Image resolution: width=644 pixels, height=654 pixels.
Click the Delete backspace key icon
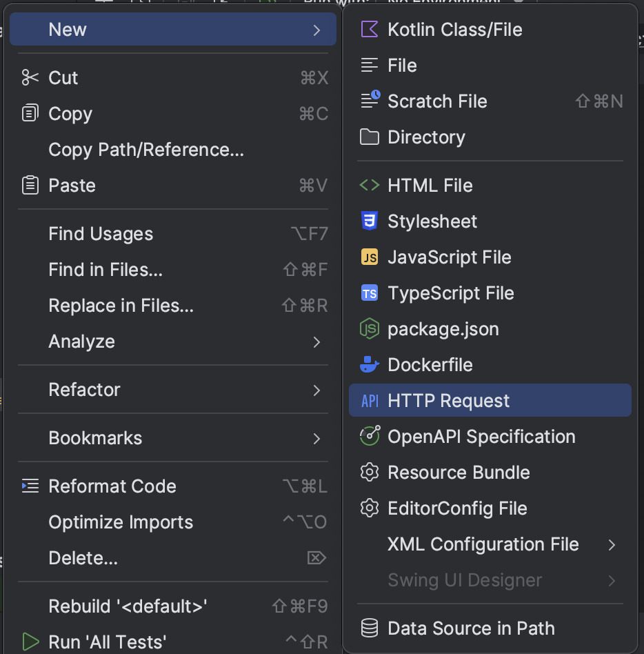pos(316,557)
